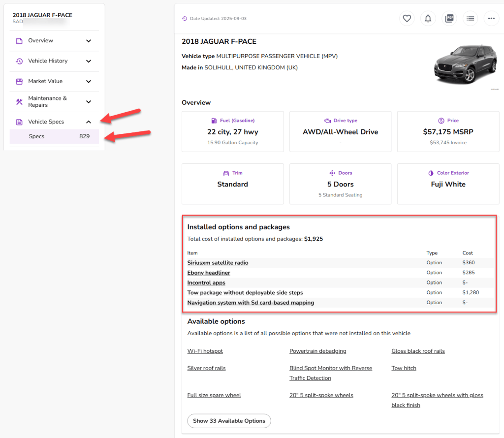Click the heart icon to favorite this report

click(407, 18)
